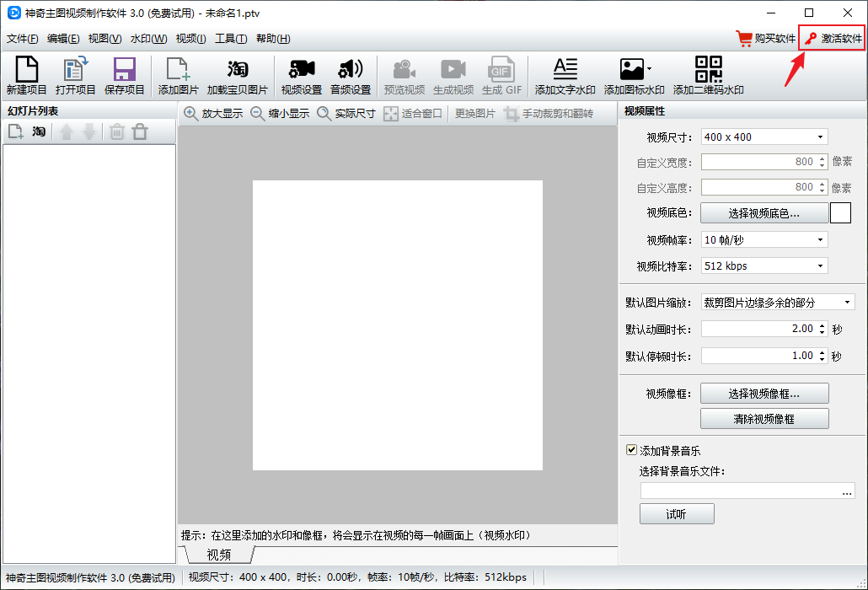Click the generate video (生成视频) icon
Screen dimensions: 868x590
click(453, 75)
